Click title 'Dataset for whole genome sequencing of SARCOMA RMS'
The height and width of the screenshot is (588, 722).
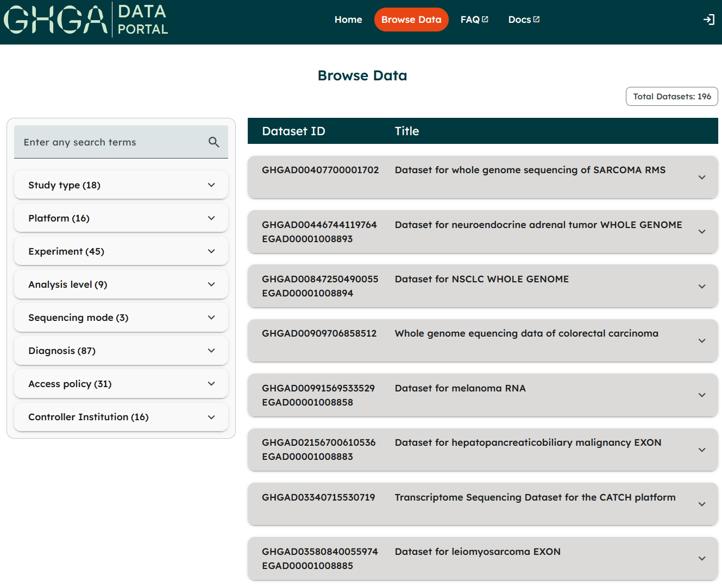(x=530, y=170)
